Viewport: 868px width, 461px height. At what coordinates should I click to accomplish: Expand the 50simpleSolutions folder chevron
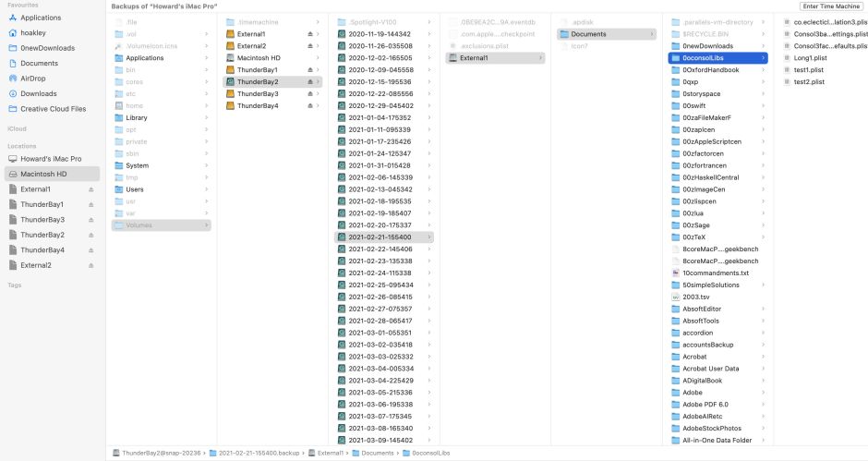(764, 285)
